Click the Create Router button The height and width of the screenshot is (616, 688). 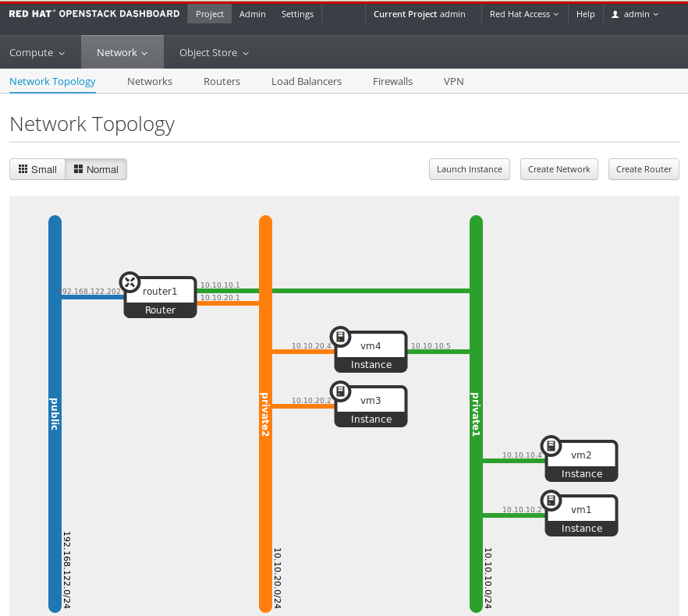tap(644, 169)
